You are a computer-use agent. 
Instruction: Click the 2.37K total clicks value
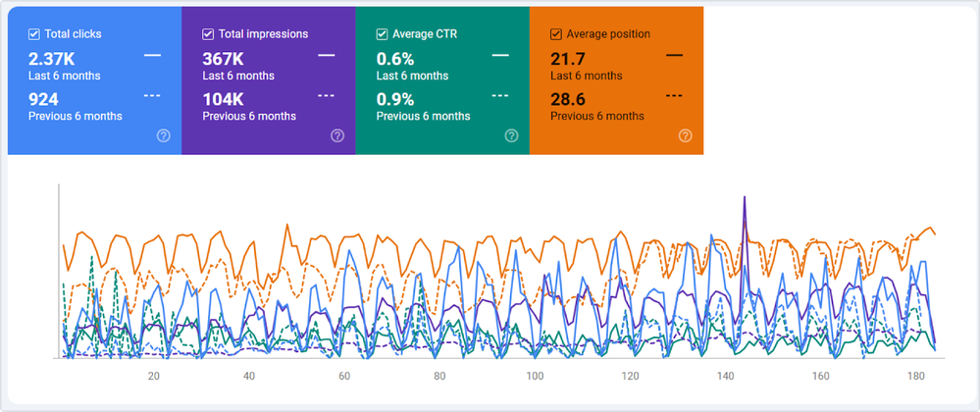tap(50, 59)
